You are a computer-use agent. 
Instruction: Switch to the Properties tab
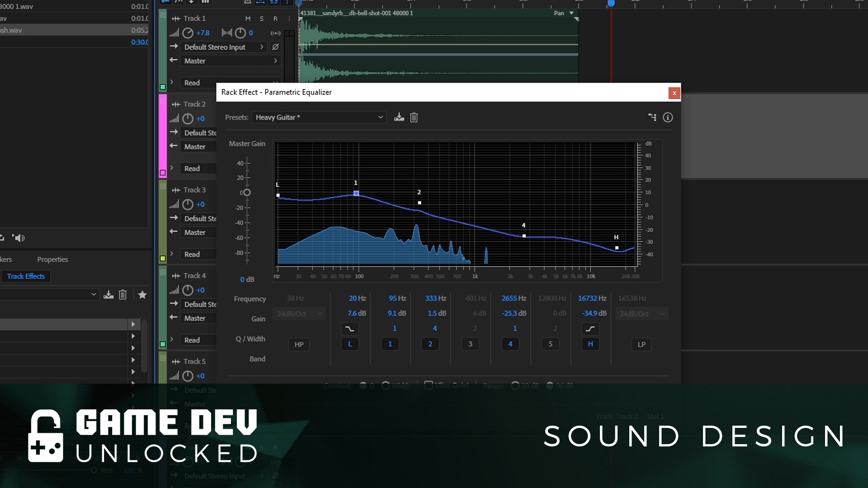[52, 259]
